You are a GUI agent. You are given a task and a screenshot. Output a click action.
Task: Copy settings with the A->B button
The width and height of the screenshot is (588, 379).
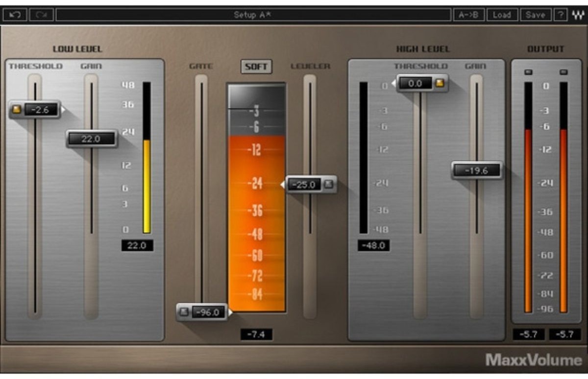468,15
